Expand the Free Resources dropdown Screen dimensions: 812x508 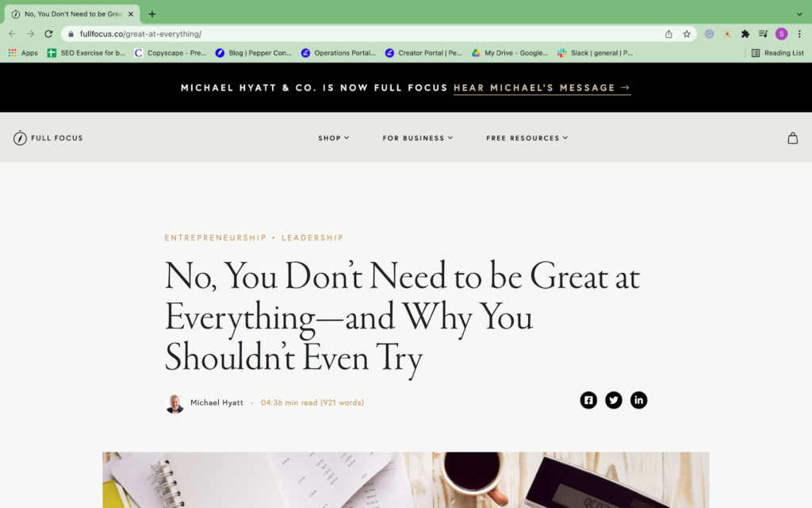[527, 138]
